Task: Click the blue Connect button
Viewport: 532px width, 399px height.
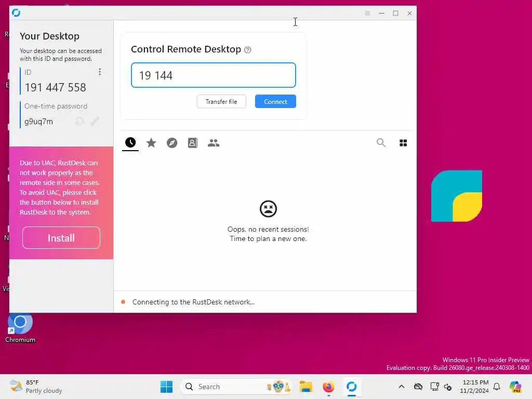Action: (275, 101)
